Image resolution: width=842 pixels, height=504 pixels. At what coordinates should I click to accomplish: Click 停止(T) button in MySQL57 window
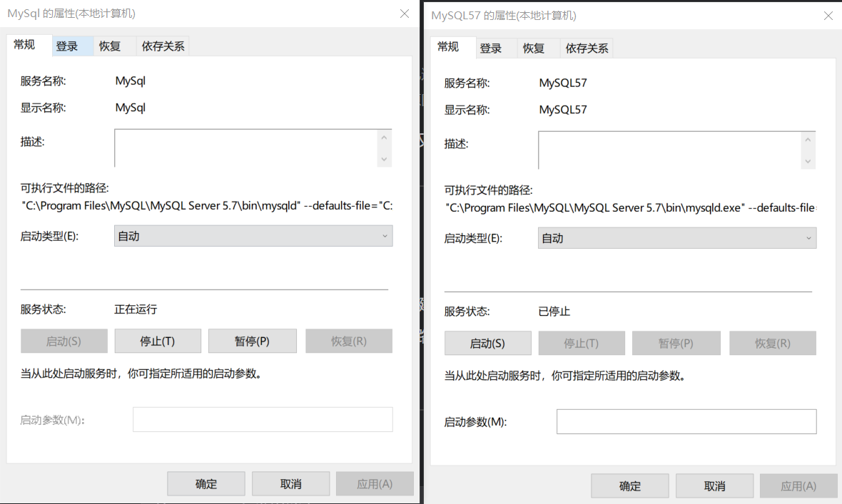click(582, 343)
